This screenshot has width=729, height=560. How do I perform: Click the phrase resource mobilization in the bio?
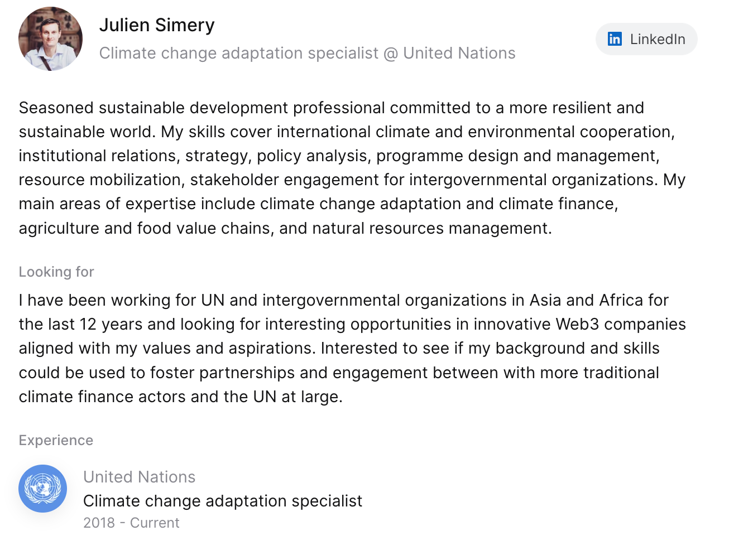(x=102, y=180)
